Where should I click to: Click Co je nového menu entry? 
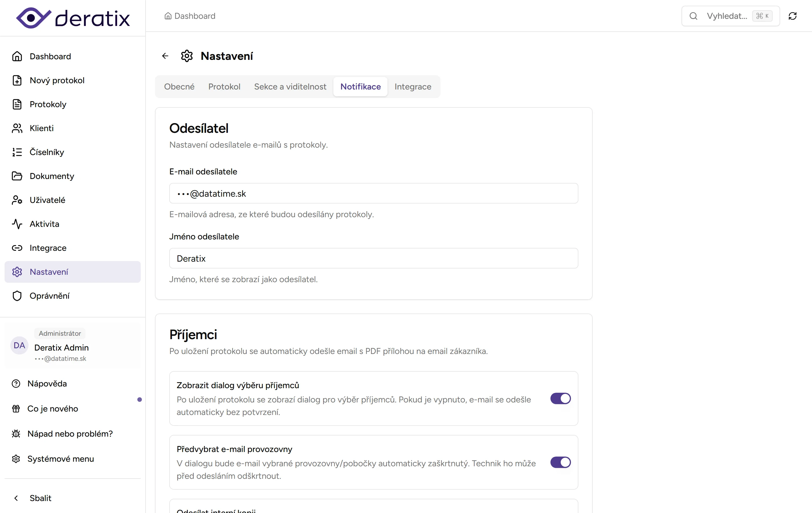[53, 408]
